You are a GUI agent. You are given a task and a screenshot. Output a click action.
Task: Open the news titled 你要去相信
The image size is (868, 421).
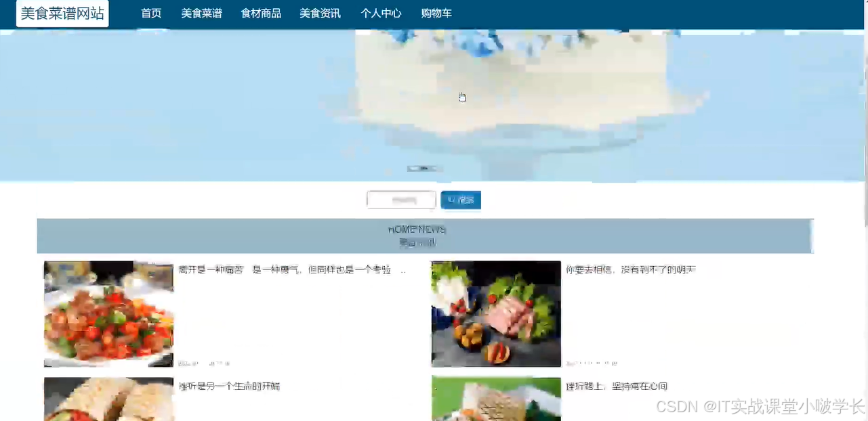(631, 270)
